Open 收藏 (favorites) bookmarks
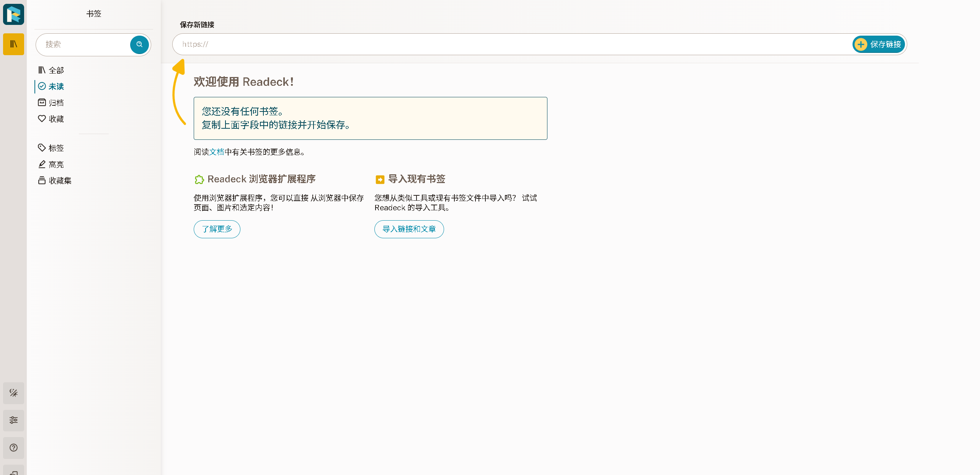Screen dimensions: 980x475 pos(56,119)
